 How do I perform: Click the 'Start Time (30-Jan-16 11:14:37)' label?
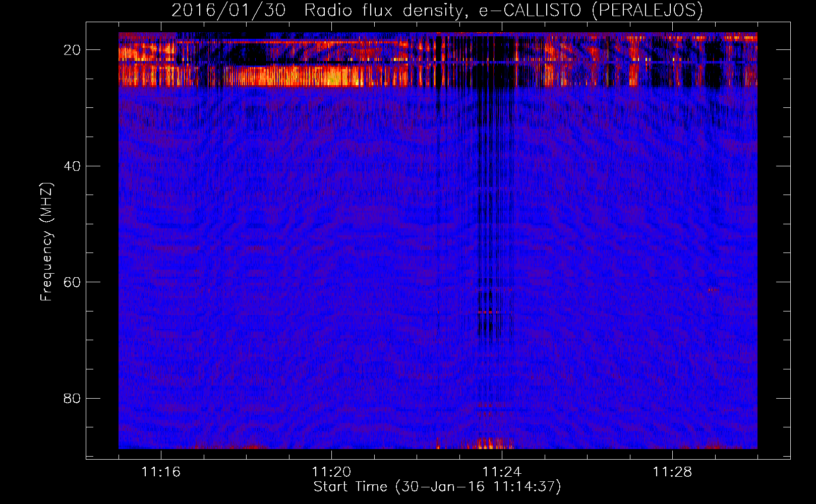click(x=437, y=487)
